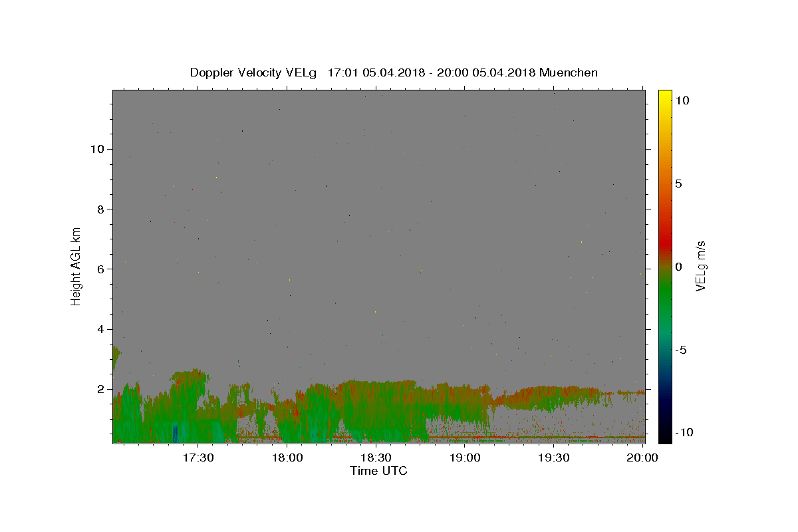
Task: Click the 19:00 time tick label
Action: click(465, 458)
